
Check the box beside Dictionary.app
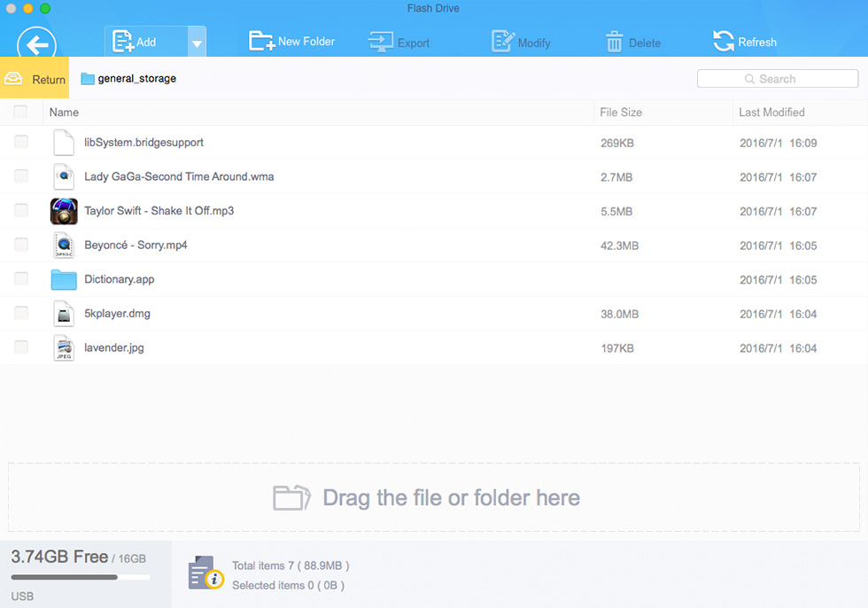pos(21,278)
